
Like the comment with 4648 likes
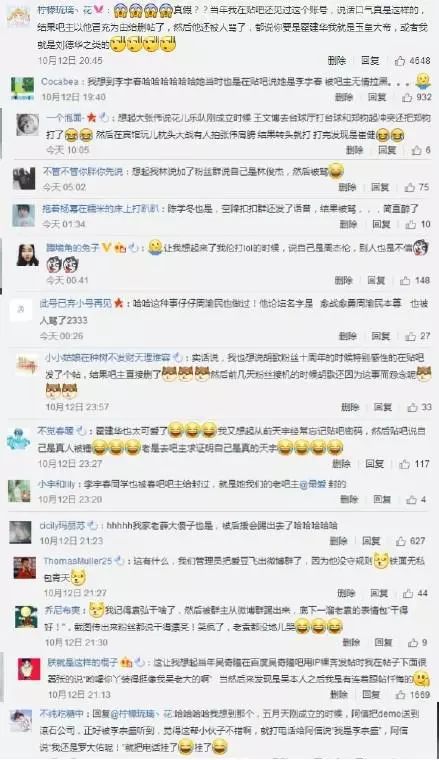click(400, 61)
